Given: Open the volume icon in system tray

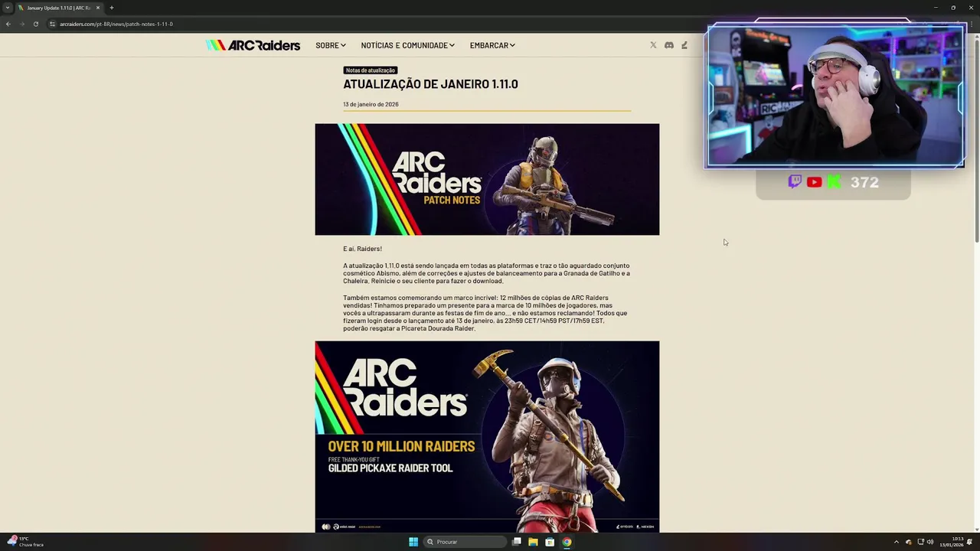Looking at the screenshot, I should pyautogui.click(x=930, y=542).
